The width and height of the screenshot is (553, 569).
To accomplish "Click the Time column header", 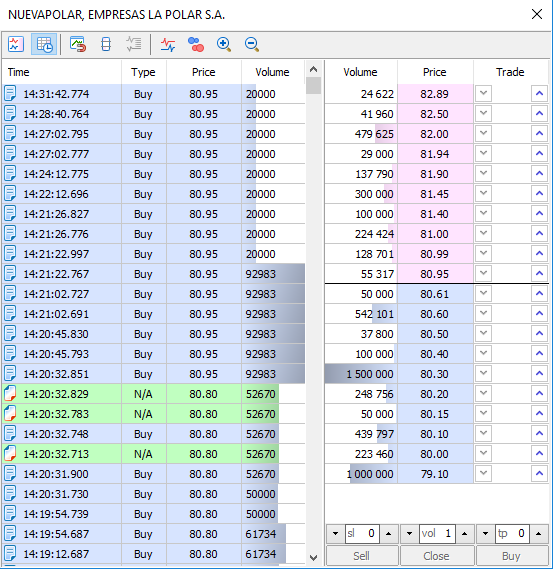I will pos(62,72).
